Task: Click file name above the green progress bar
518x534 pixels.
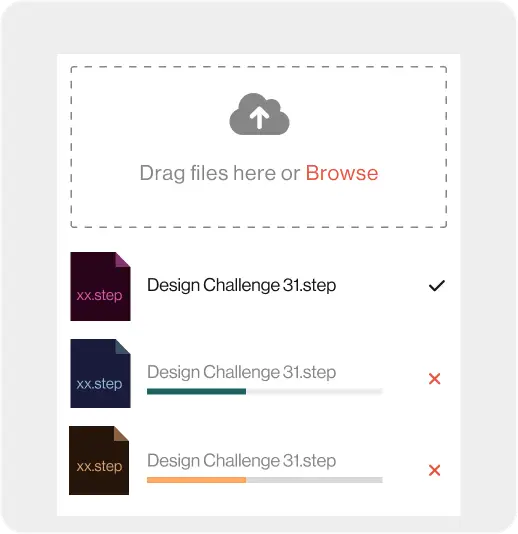Action: pyautogui.click(x=241, y=372)
